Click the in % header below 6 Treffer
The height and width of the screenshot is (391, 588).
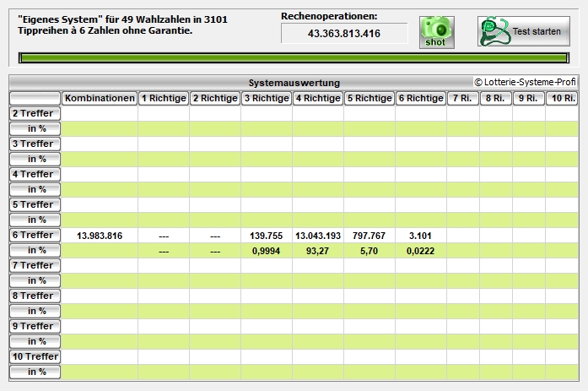(35, 250)
